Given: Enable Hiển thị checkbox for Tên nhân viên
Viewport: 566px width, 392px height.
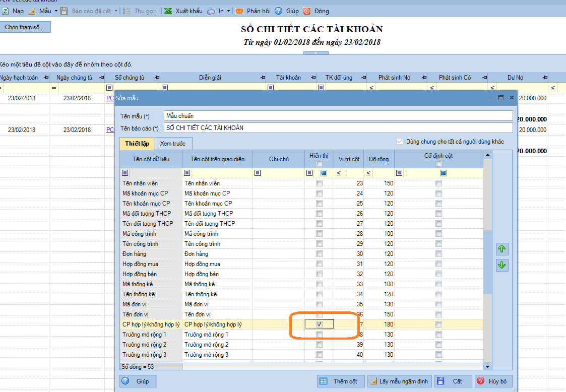Looking at the screenshot, I should tap(319, 183).
